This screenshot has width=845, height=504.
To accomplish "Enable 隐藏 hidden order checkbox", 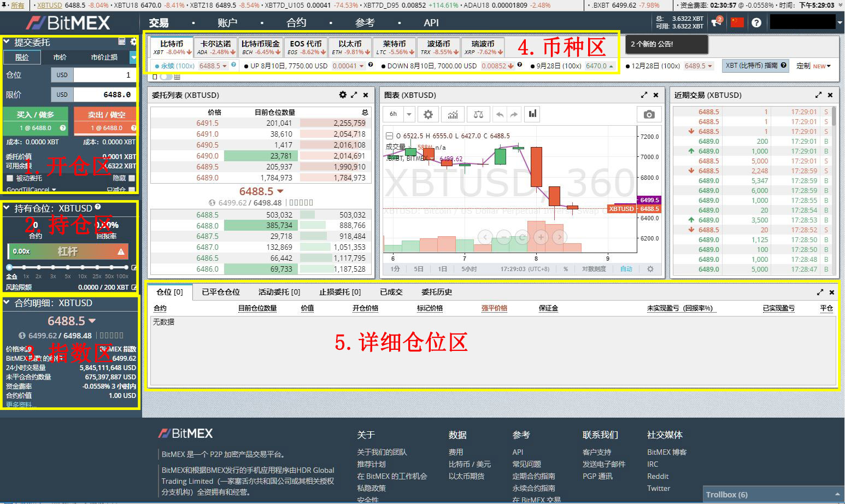I will click(132, 178).
